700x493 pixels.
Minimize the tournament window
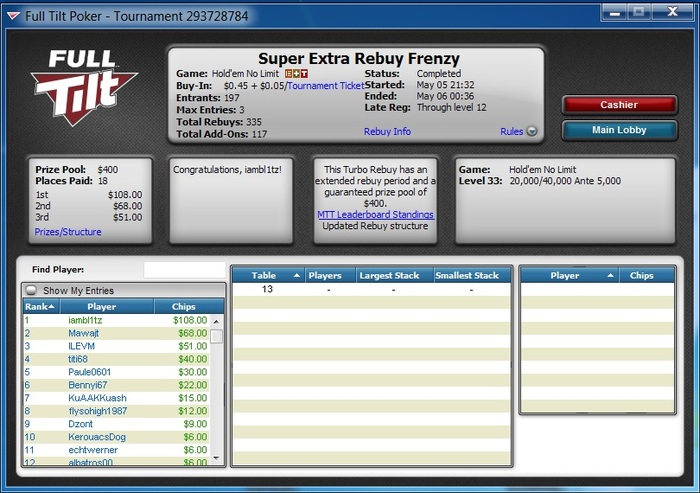tap(614, 13)
